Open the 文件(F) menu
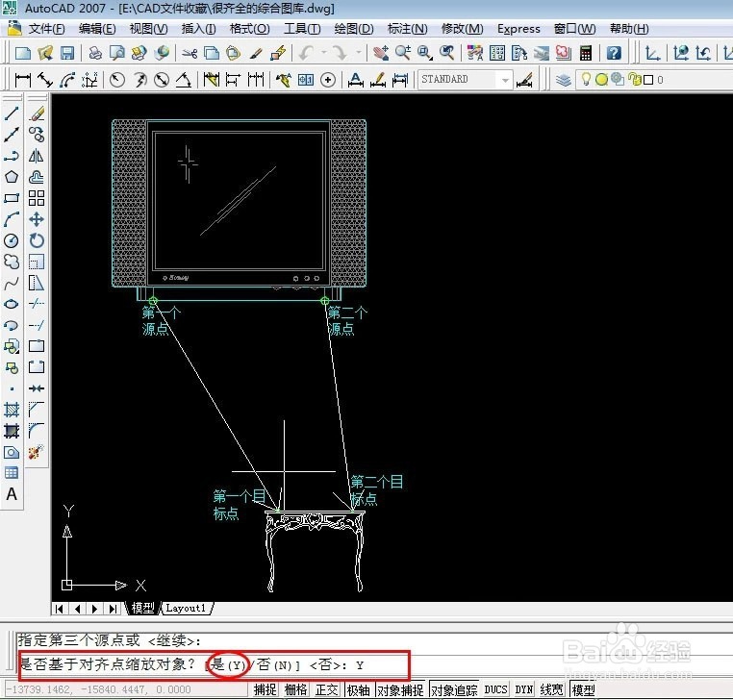 [46, 29]
